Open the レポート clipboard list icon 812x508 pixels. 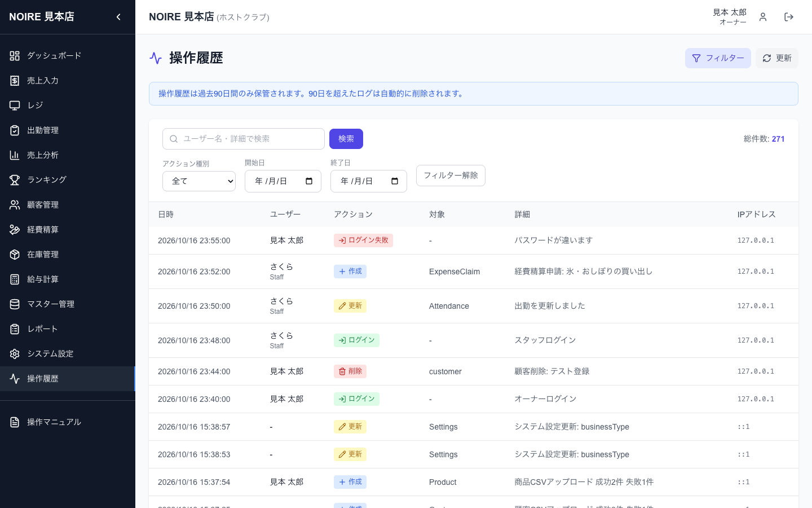[x=15, y=329]
